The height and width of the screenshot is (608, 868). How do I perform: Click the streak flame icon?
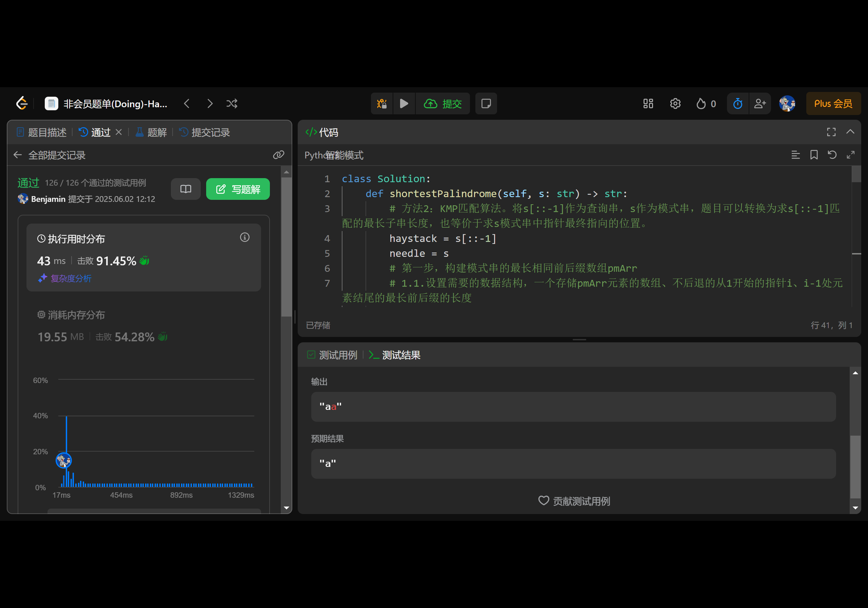701,103
